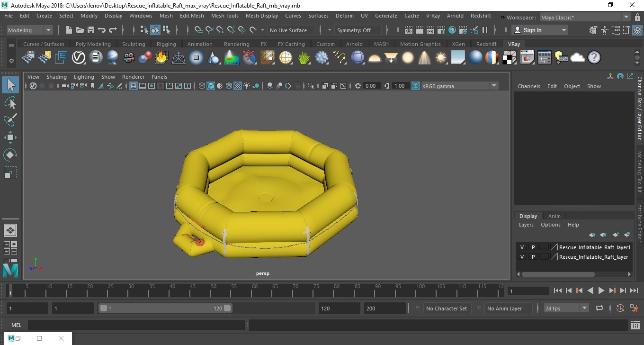Click the VRay sun light icon
The height and width of the screenshot is (345, 644).
[x=441, y=58]
